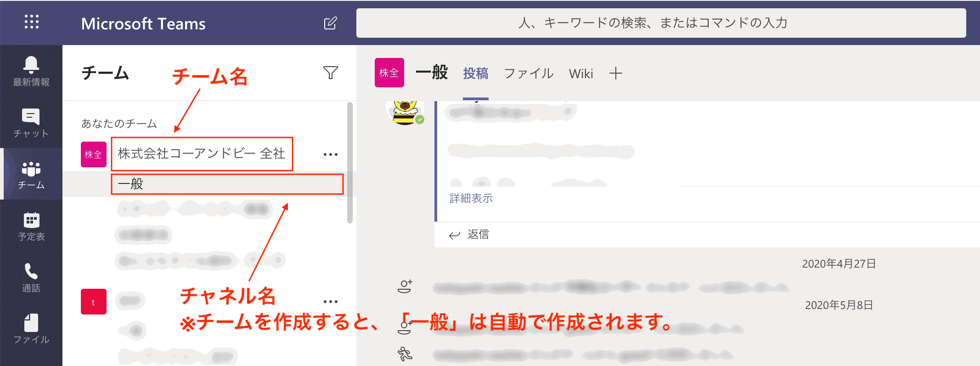Click the 詳細表示 link
This screenshot has height=366, width=980.
pos(471,198)
